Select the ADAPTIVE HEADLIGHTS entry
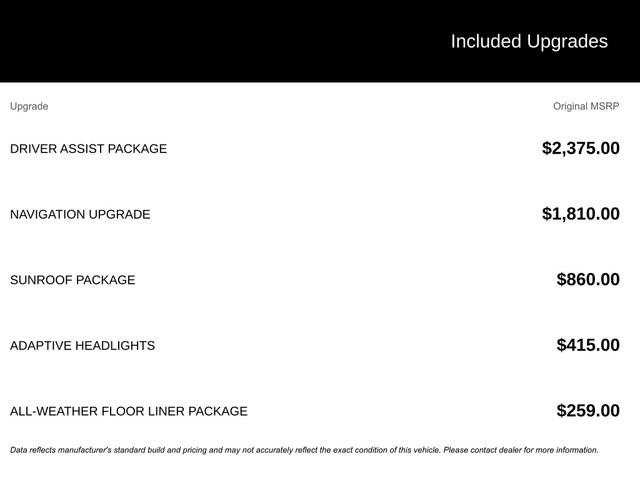Viewport: 640px width, 480px height. pyautogui.click(x=82, y=346)
